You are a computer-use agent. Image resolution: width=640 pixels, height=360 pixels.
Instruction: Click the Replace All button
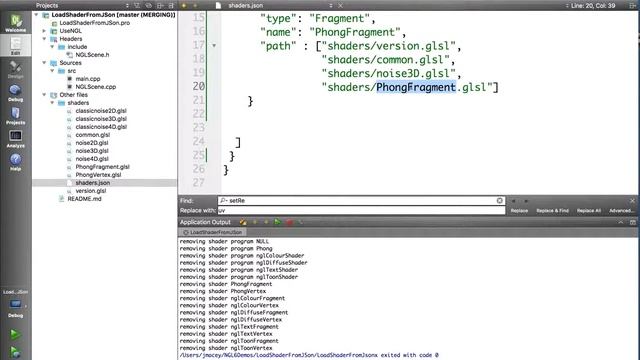pos(589,211)
